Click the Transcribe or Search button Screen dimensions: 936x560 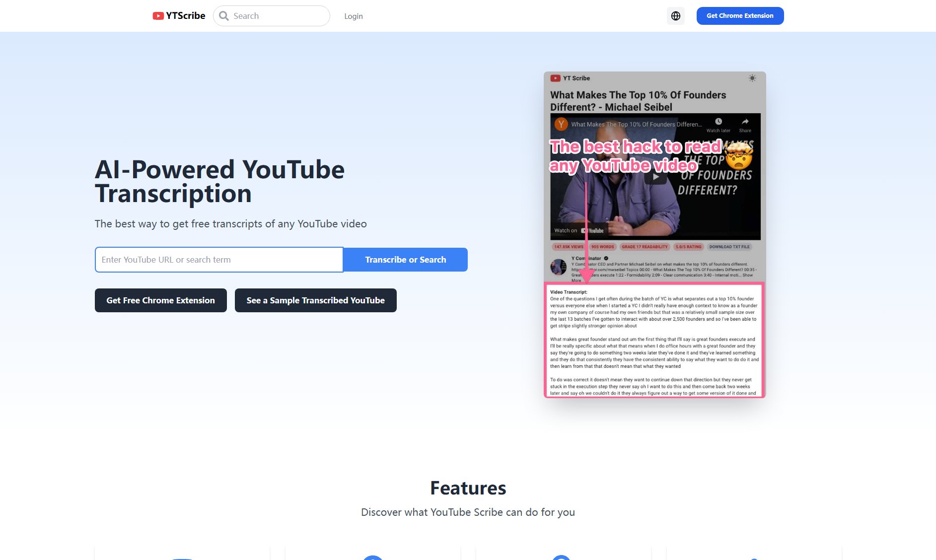click(405, 259)
